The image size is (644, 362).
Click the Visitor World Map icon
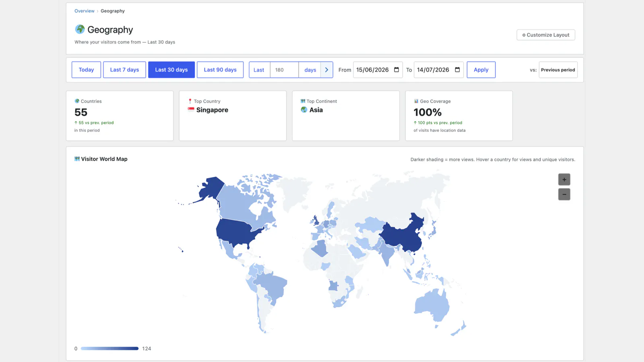click(77, 159)
